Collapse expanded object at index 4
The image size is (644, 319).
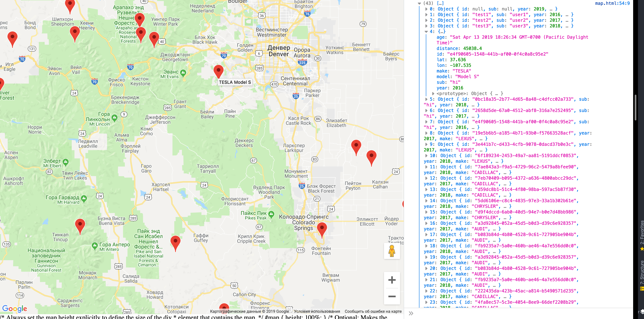426,32
